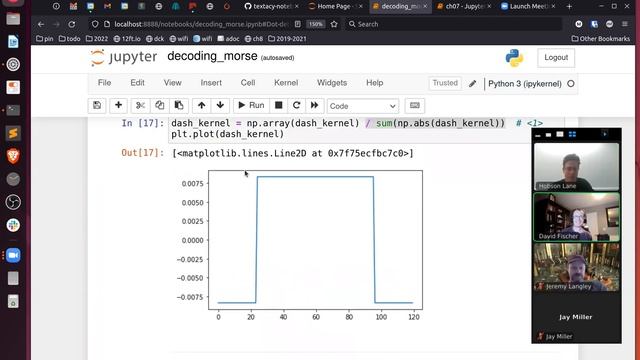Open the Other Bookmarks folder
The height and width of the screenshot is (360, 640).
click(x=600, y=39)
